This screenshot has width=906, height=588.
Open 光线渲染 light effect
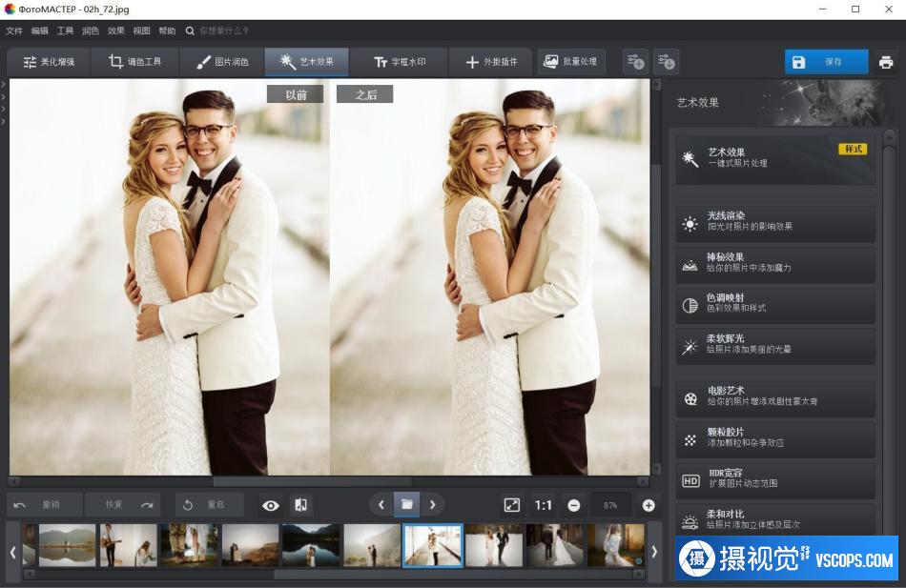click(774, 223)
